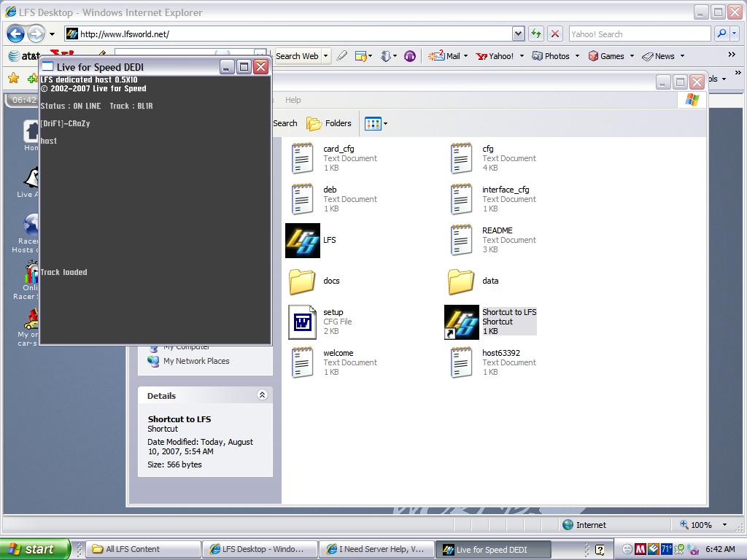The height and width of the screenshot is (560, 747).
Task: Switch to Live for Speed DEDI taskbar item
Action: (493, 549)
